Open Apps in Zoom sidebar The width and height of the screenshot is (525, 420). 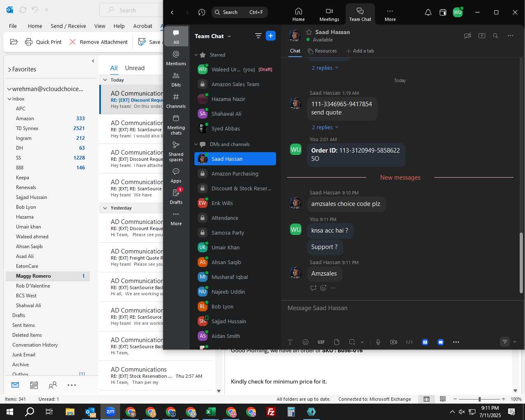(176, 176)
